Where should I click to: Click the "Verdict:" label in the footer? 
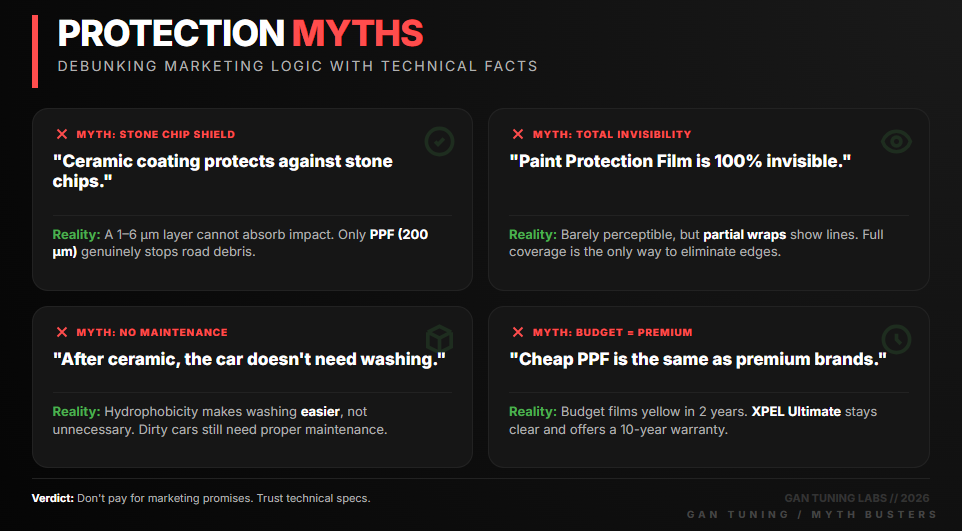(x=52, y=498)
